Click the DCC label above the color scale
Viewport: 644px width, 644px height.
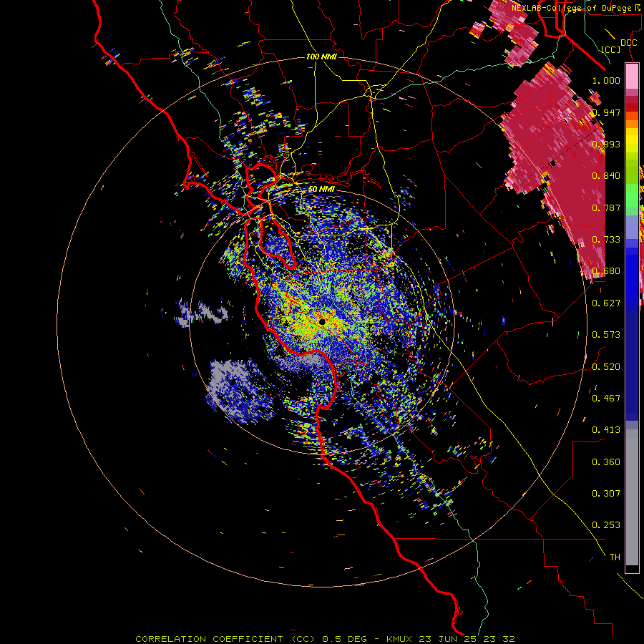coord(628,43)
